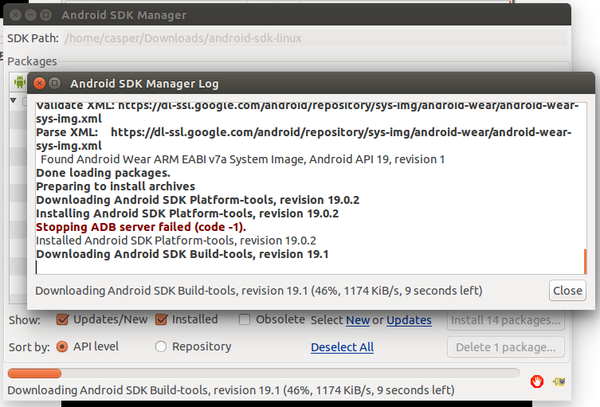
Task: Maximize the SDK Manager Log window
Action: coord(55,83)
